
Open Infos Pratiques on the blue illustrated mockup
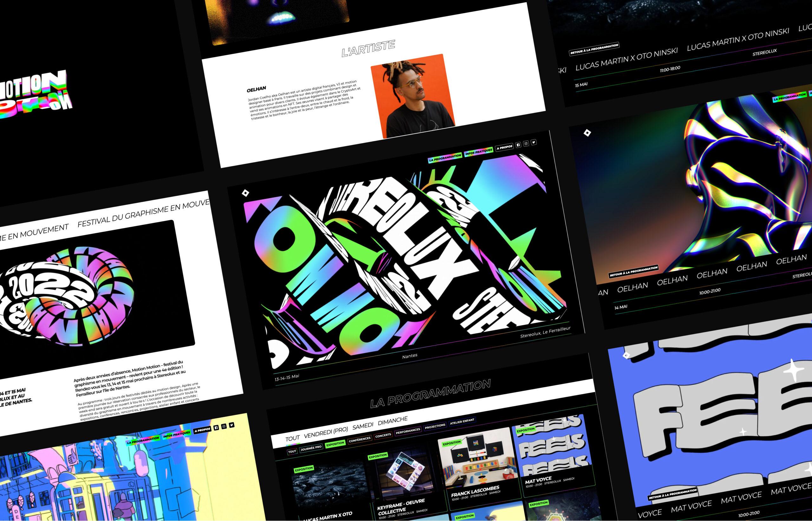[x=177, y=434]
